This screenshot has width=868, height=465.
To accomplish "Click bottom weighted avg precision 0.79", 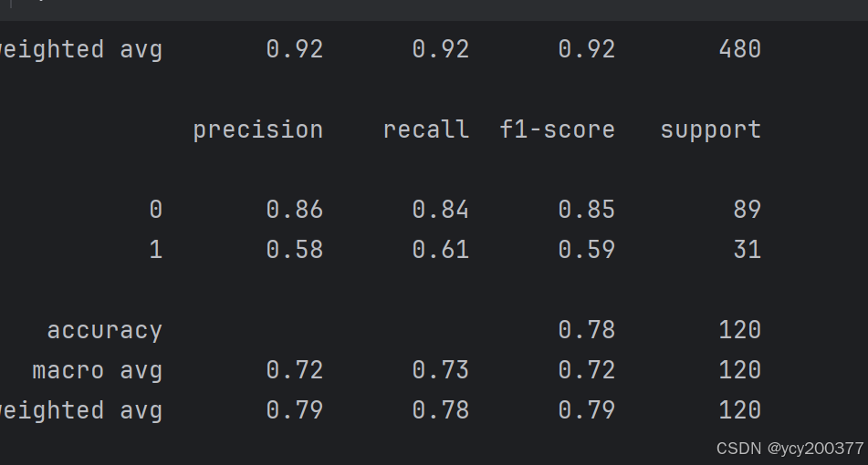I will pyautogui.click(x=295, y=410).
